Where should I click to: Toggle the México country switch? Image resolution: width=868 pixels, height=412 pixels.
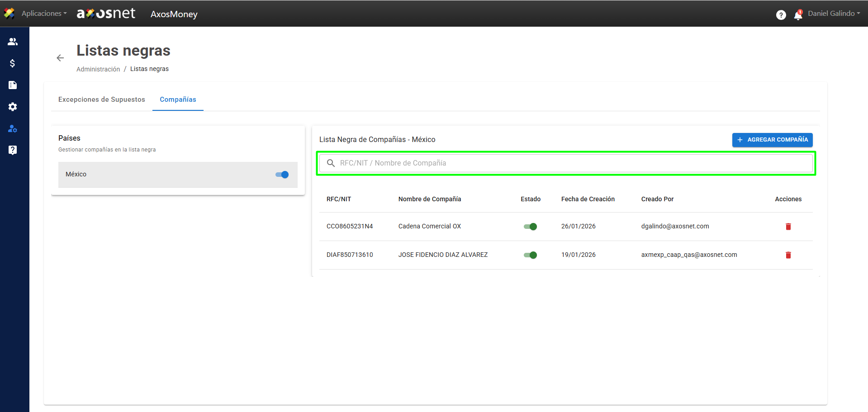click(x=282, y=175)
